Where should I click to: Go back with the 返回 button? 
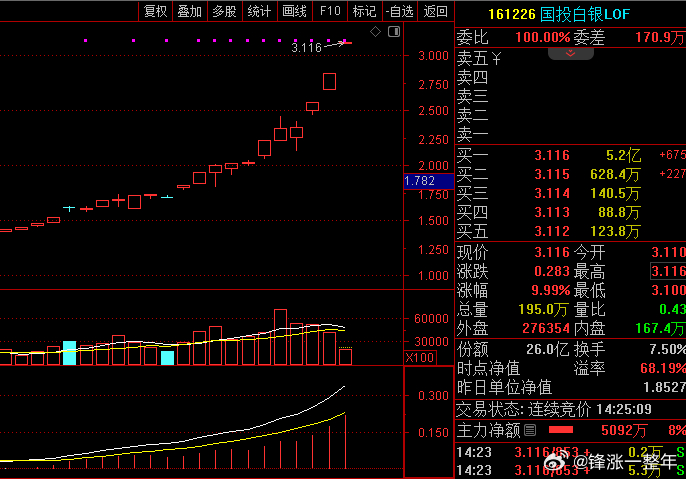click(435, 11)
